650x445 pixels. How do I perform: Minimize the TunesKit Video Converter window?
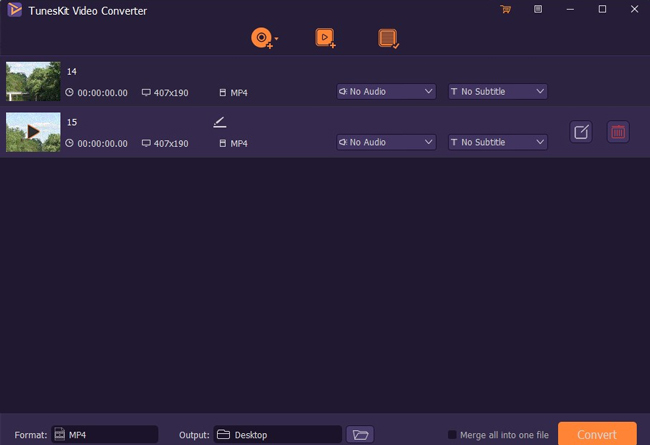point(570,9)
